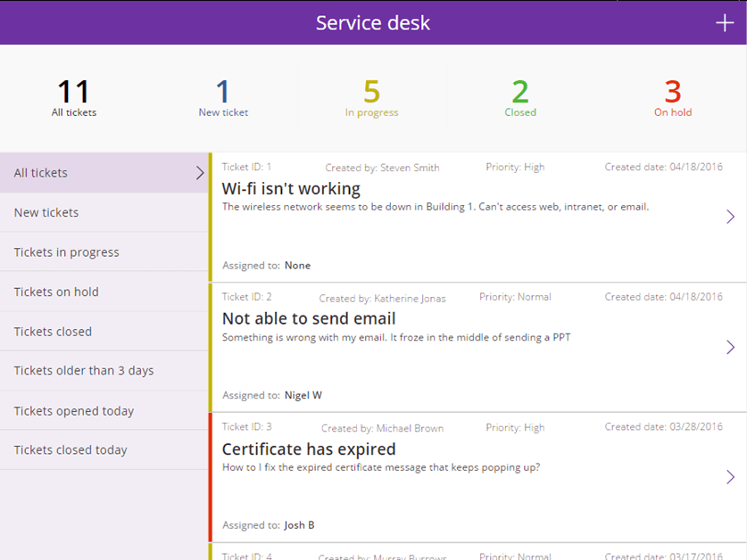Expand the All tickets chevron in sidebar
The height and width of the screenshot is (560, 747).
[200, 173]
